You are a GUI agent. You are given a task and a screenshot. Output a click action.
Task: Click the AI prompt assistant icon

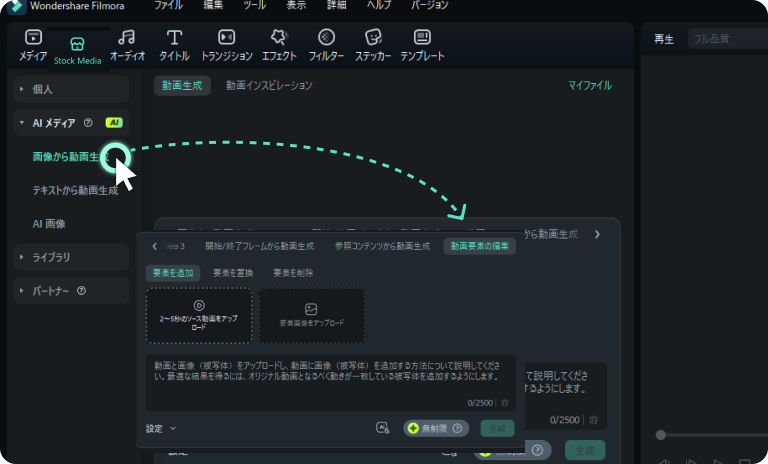(383, 428)
